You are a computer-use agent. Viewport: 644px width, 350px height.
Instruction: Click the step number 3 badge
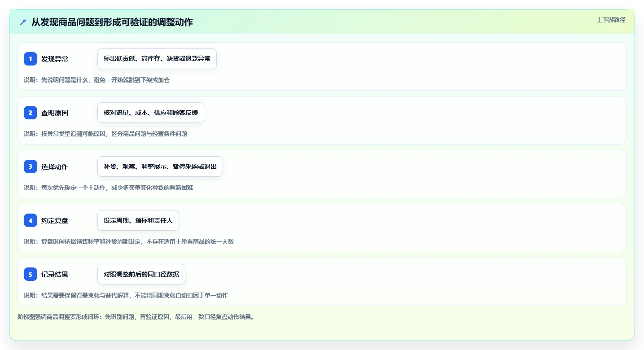[31, 166]
